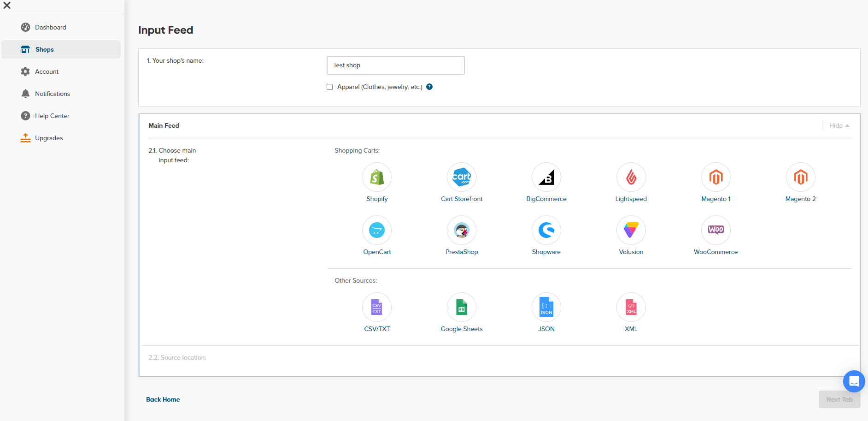This screenshot has height=421, width=868.
Task: Collapse the left sidebar panel
Action: click(x=7, y=6)
